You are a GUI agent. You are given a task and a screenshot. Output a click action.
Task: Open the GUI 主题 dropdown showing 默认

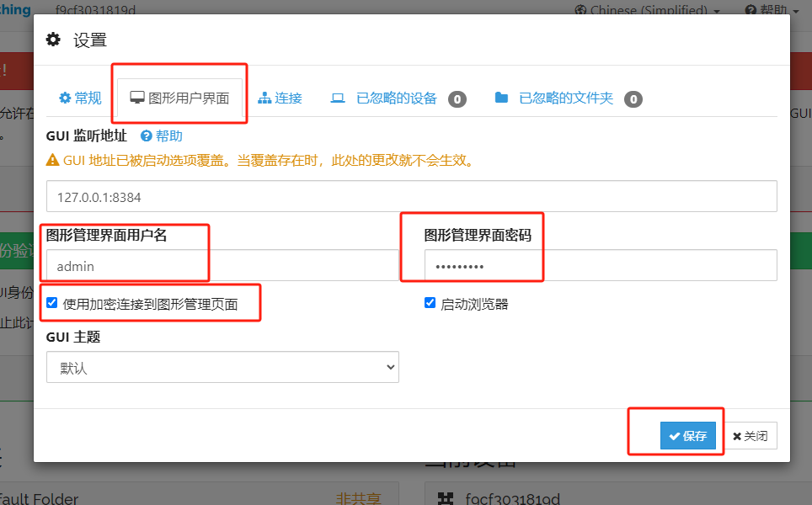222,367
